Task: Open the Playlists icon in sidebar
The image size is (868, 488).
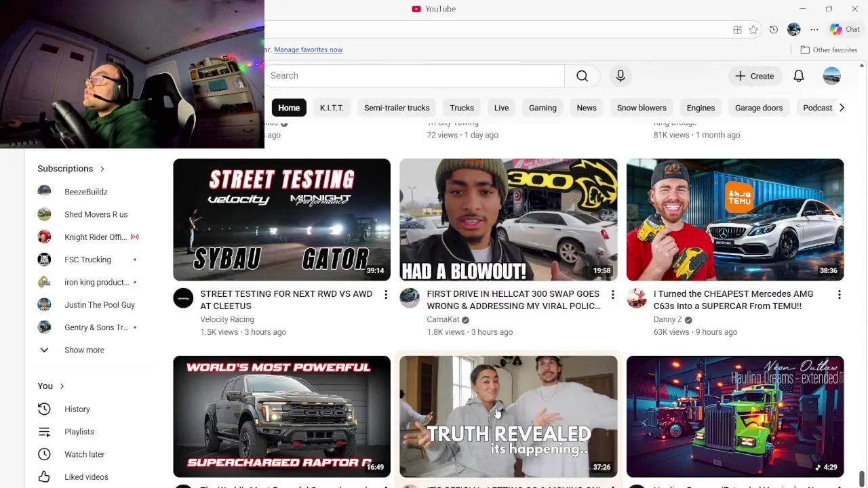Action: pos(44,432)
